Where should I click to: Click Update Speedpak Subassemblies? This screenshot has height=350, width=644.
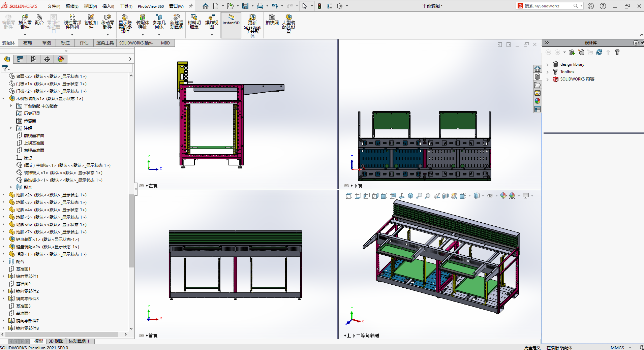(x=252, y=26)
